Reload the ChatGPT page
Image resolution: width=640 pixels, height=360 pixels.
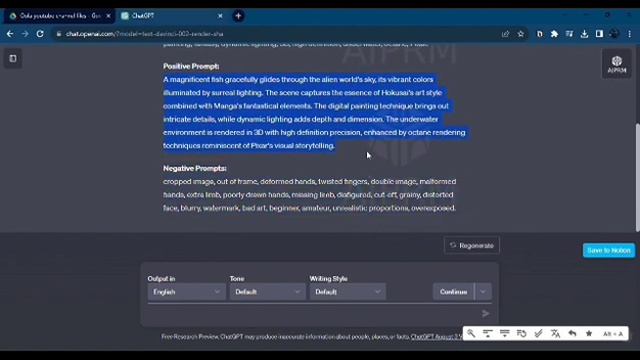[40, 34]
